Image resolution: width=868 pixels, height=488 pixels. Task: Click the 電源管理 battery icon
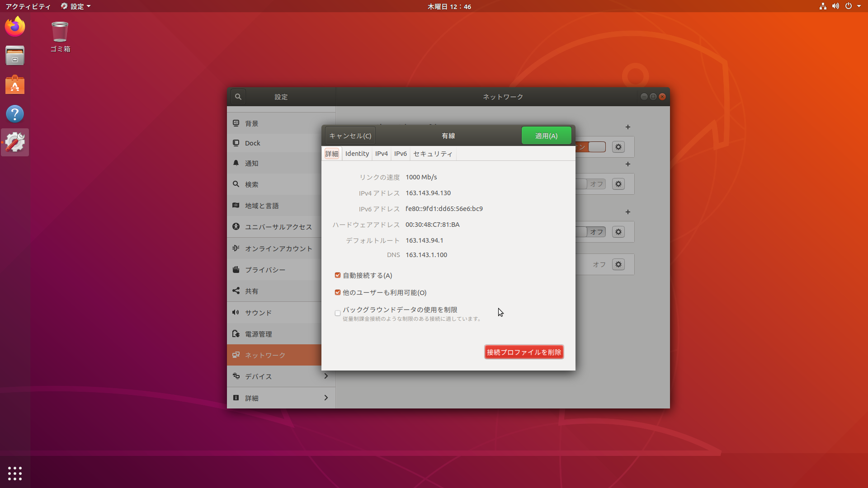pos(236,334)
